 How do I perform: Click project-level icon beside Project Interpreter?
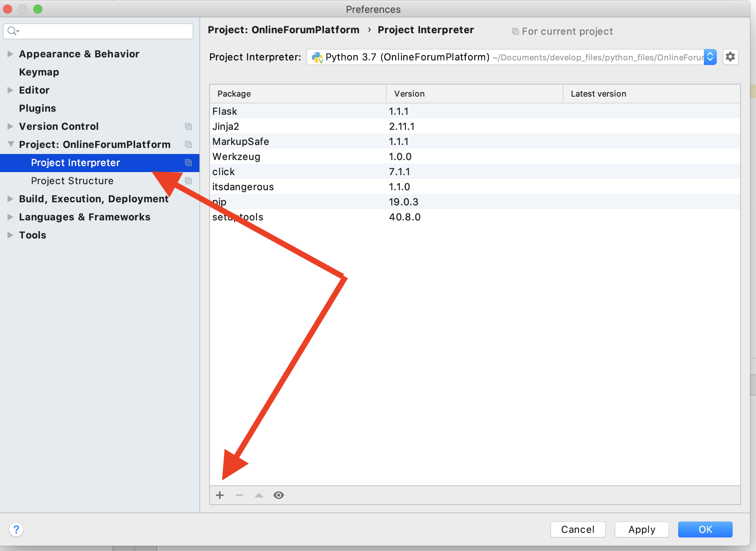[188, 163]
